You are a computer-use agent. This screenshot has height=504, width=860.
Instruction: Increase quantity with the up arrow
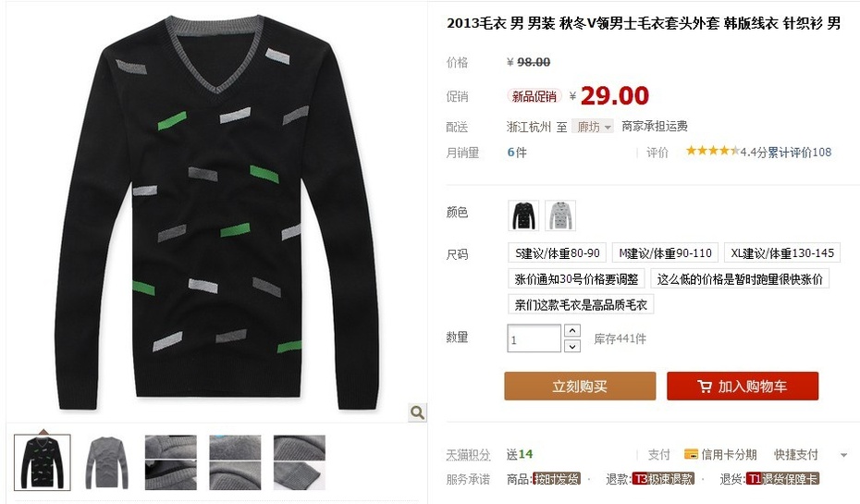pos(572,331)
